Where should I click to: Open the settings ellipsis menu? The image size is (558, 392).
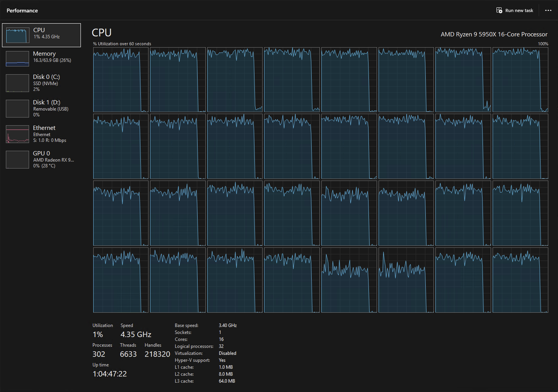point(548,10)
